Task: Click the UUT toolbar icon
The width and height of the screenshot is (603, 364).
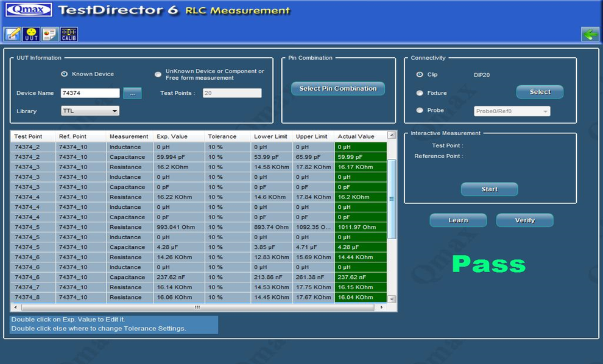Action: tap(31, 34)
